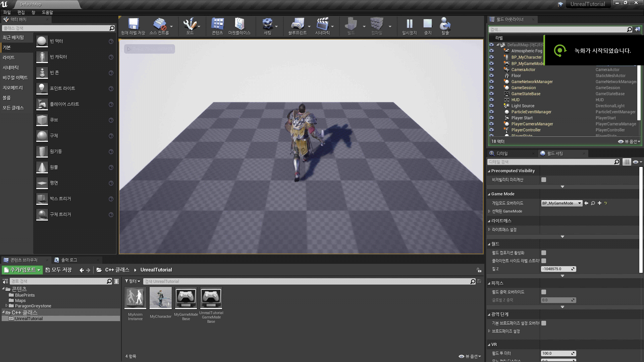This screenshot has height=362, width=644.
Task: Open Marketplace toolbar icon
Action: point(239,26)
